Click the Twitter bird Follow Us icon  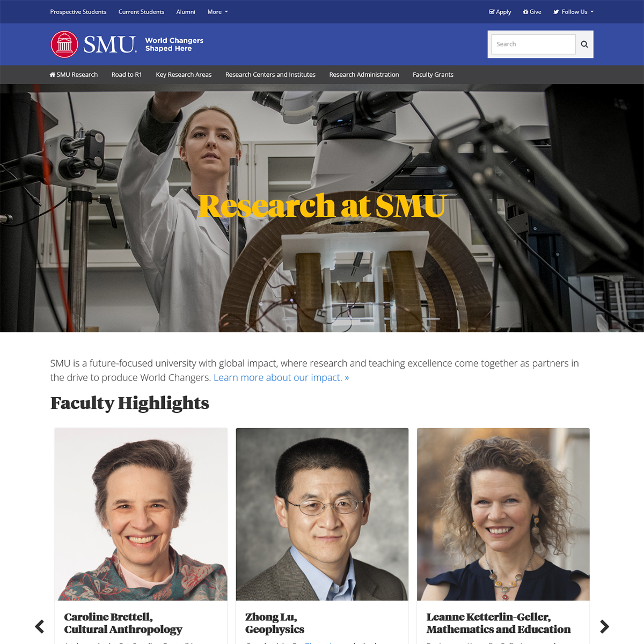click(557, 12)
